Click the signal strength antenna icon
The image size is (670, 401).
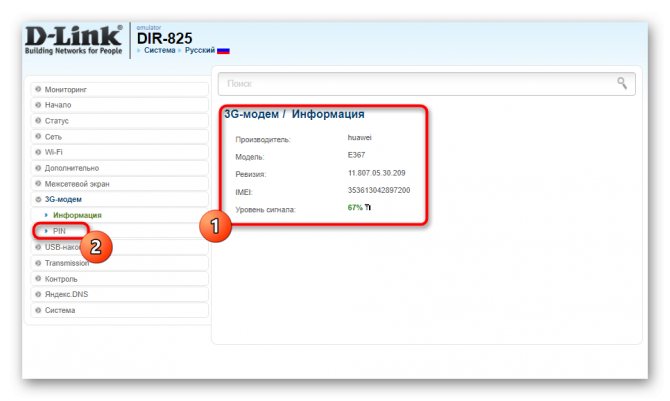pos(368,207)
